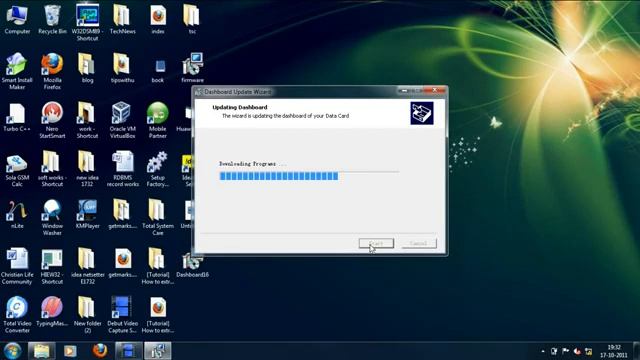Image resolution: width=640 pixels, height=360 pixels.
Task: Open the Total System Care folder
Action: pyautogui.click(x=158, y=217)
